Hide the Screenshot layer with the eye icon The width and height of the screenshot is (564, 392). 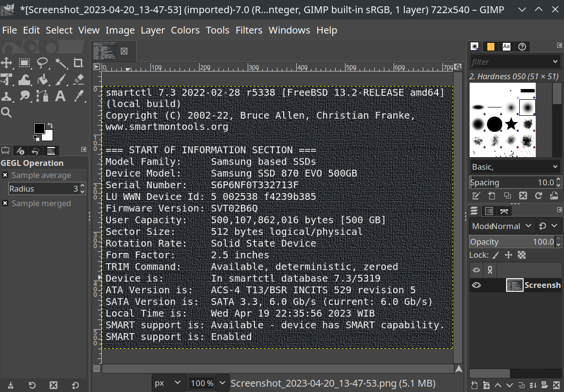[476, 285]
